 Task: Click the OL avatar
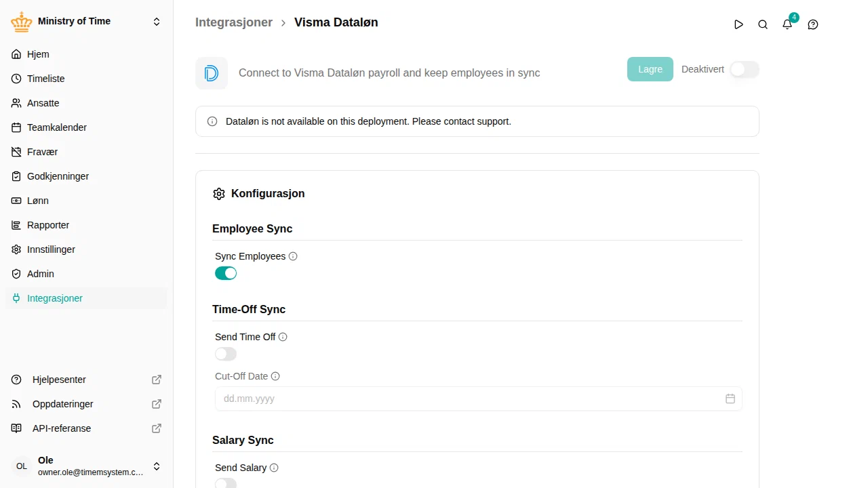22,466
